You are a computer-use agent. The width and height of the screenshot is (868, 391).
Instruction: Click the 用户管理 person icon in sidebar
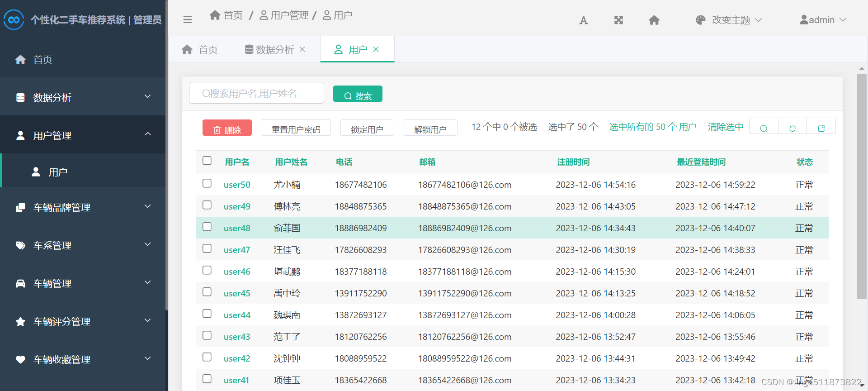(20, 135)
